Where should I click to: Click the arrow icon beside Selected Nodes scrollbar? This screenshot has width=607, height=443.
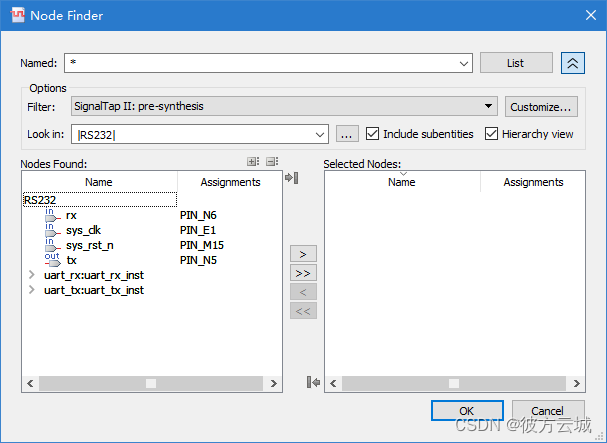click(x=313, y=383)
